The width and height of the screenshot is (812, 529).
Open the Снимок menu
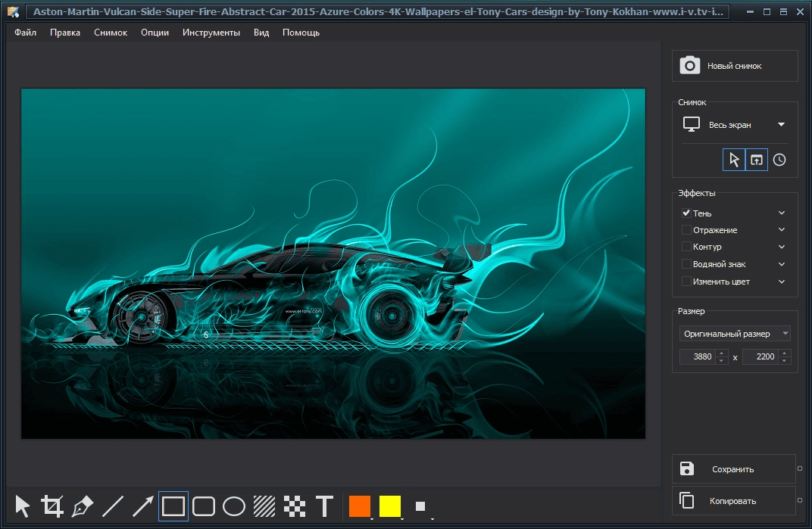coord(111,32)
